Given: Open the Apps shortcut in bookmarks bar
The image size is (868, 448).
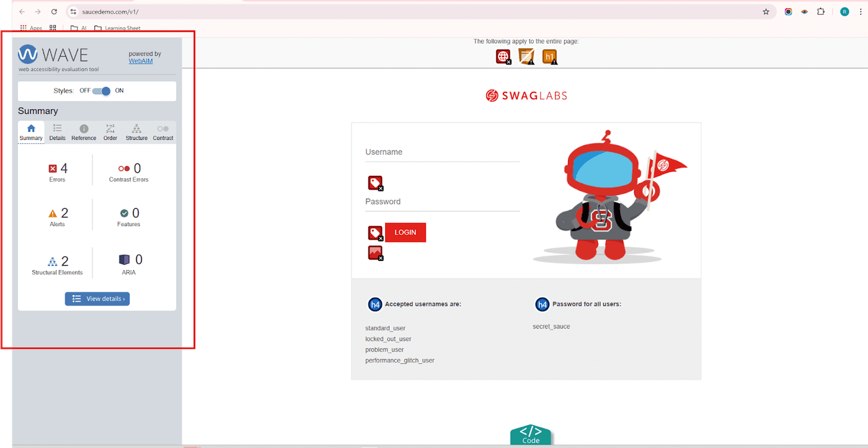Looking at the screenshot, I should (x=32, y=28).
